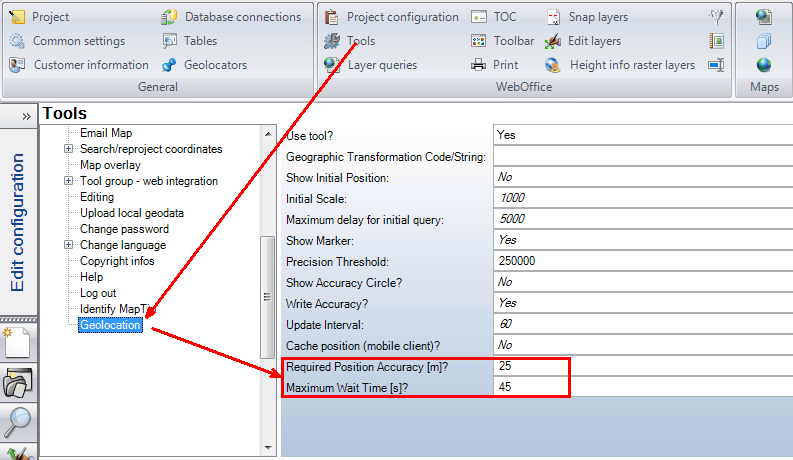
Task: Click Show Accuracy Circle? value
Action: (643, 282)
